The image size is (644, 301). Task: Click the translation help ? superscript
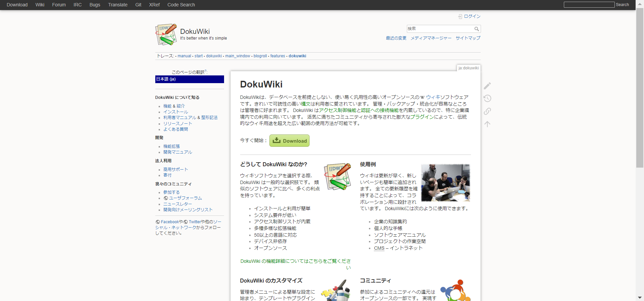pos(206,71)
